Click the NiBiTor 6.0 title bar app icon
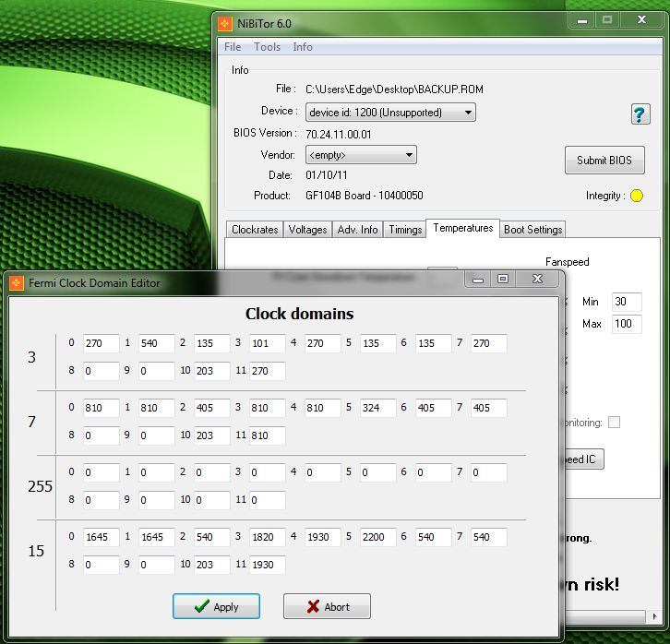This screenshot has height=644, width=670. (225, 23)
